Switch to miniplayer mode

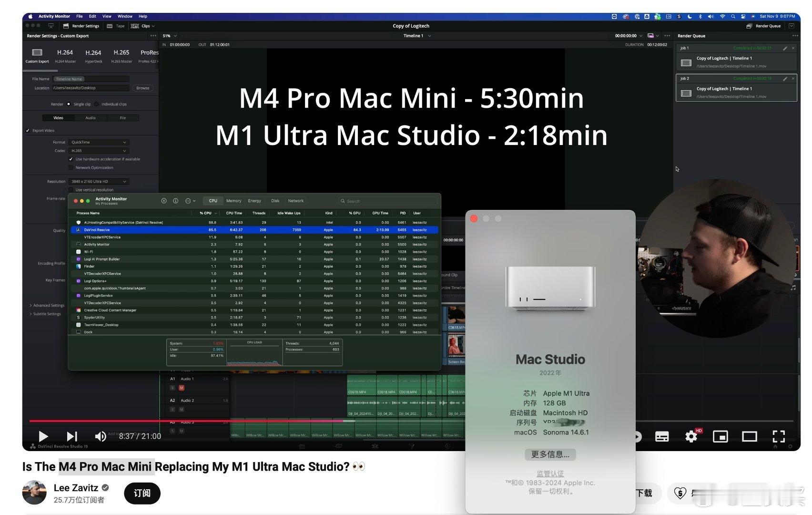click(x=720, y=436)
